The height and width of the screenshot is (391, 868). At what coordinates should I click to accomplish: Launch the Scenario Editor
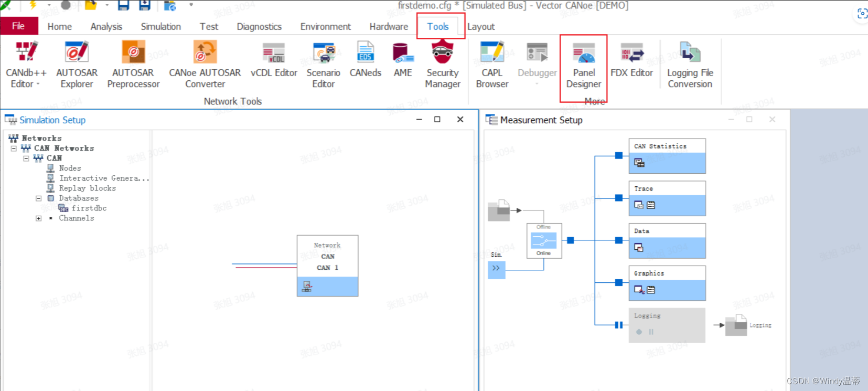[324, 64]
